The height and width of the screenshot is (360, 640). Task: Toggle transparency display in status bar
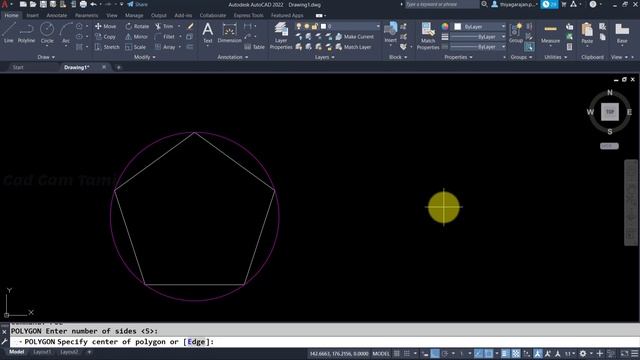(x=516, y=353)
